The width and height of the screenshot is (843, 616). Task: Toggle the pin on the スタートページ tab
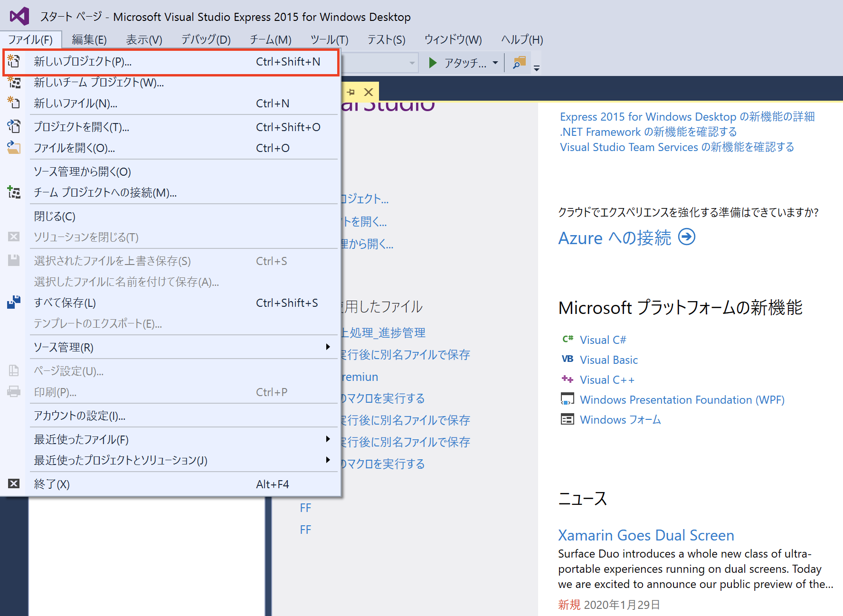click(x=351, y=92)
